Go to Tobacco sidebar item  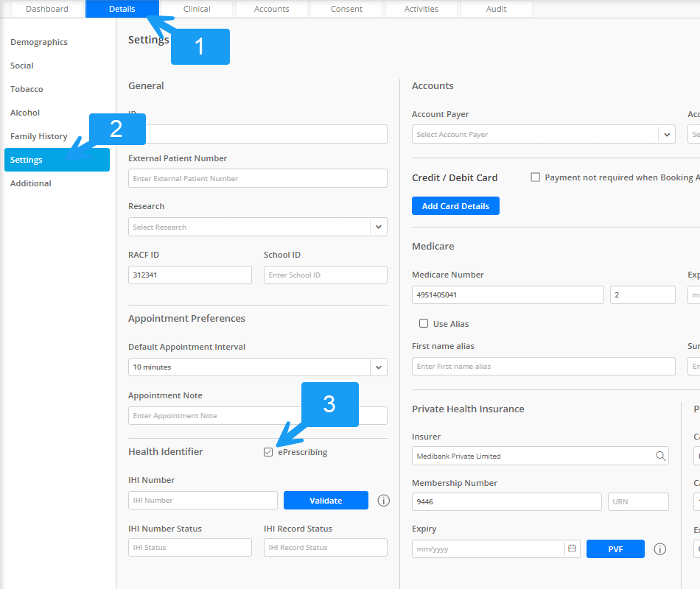[27, 89]
